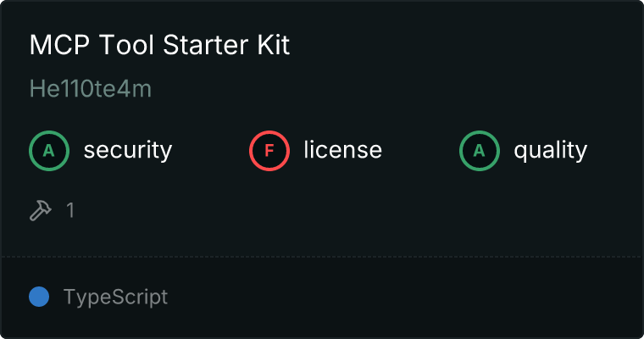The height and width of the screenshot is (339, 644).
Task: Click the word "Kit" in the card title
Action: [273, 46]
